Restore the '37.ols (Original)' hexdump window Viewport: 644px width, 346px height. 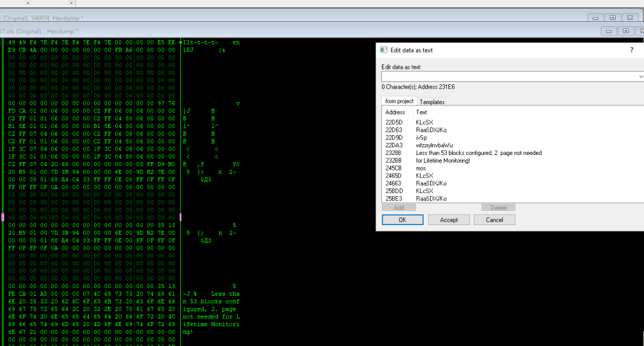tap(625, 31)
